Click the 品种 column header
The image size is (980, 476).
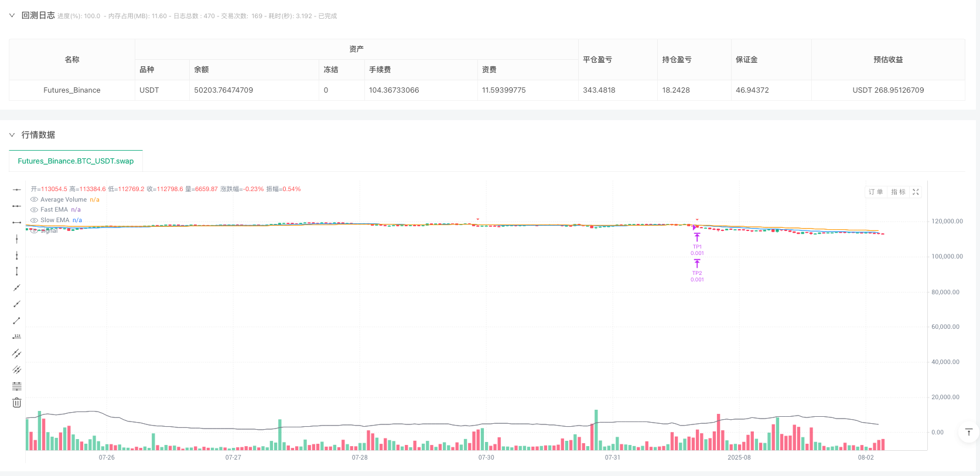162,70
